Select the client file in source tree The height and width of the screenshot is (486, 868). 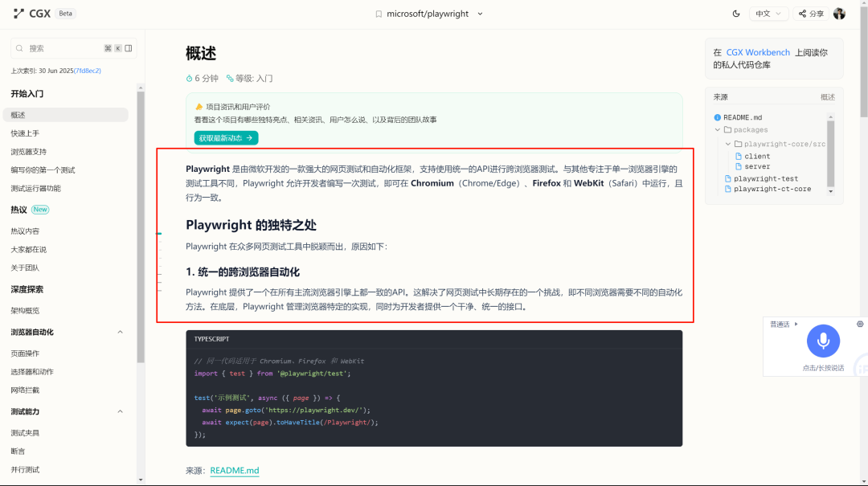tap(757, 156)
